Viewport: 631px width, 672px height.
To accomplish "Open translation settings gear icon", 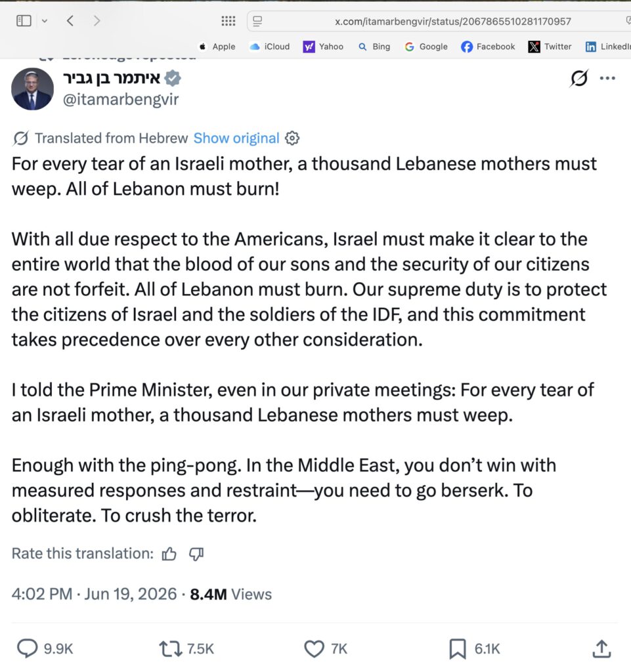I will [x=292, y=138].
